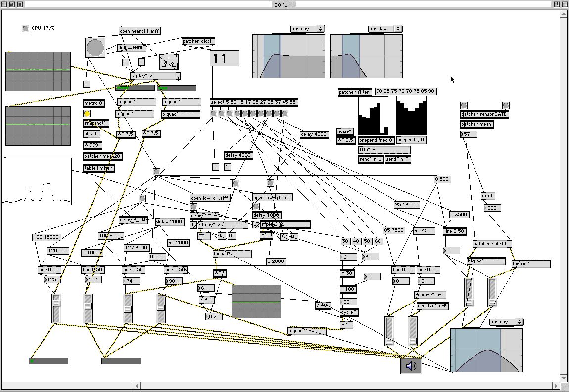Click the receive~ n-R object
This screenshot has width=569, height=392.
432,306
